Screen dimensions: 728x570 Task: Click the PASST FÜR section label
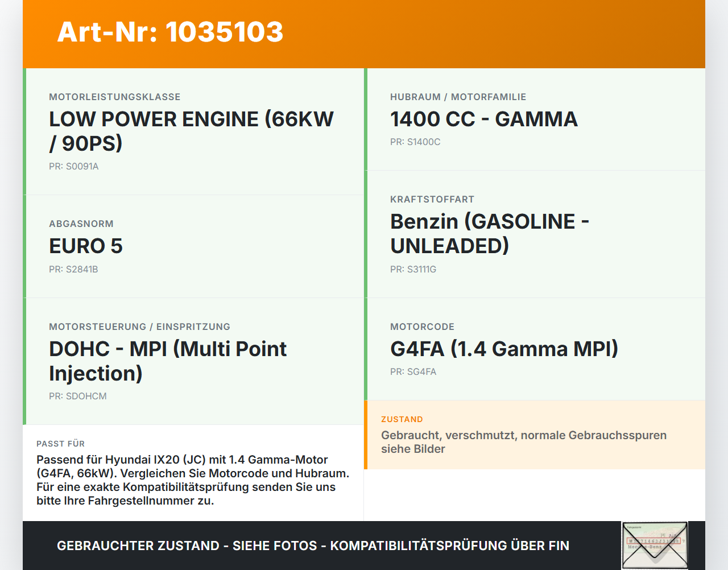[61, 444]
